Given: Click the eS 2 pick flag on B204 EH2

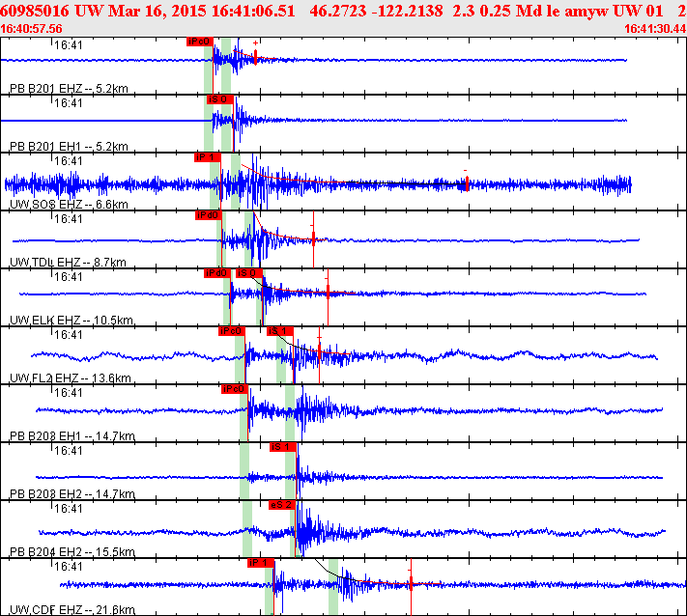Looking at the screenshot, I should coord(282,505).
